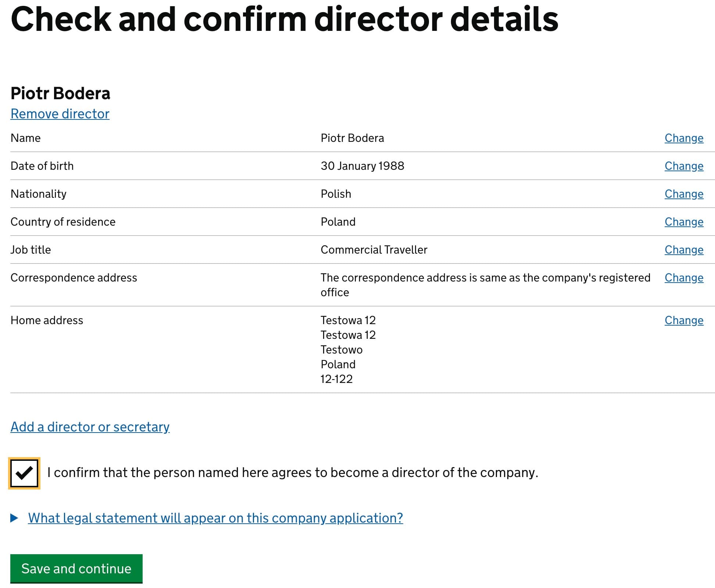Change the Nationality value
Image resolution: width=715 pixels, height=588 pixels.
pyautogui.click(x=684, y=194)
